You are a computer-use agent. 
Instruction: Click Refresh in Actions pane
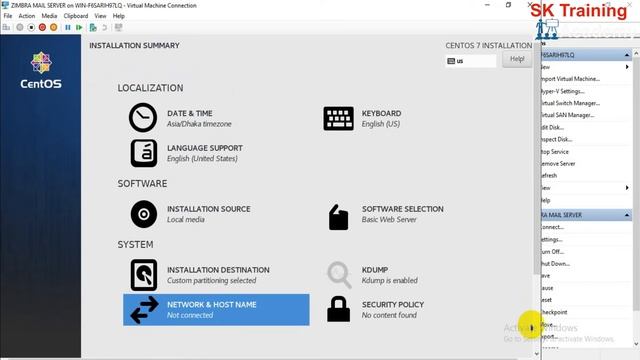coord(549,176)
